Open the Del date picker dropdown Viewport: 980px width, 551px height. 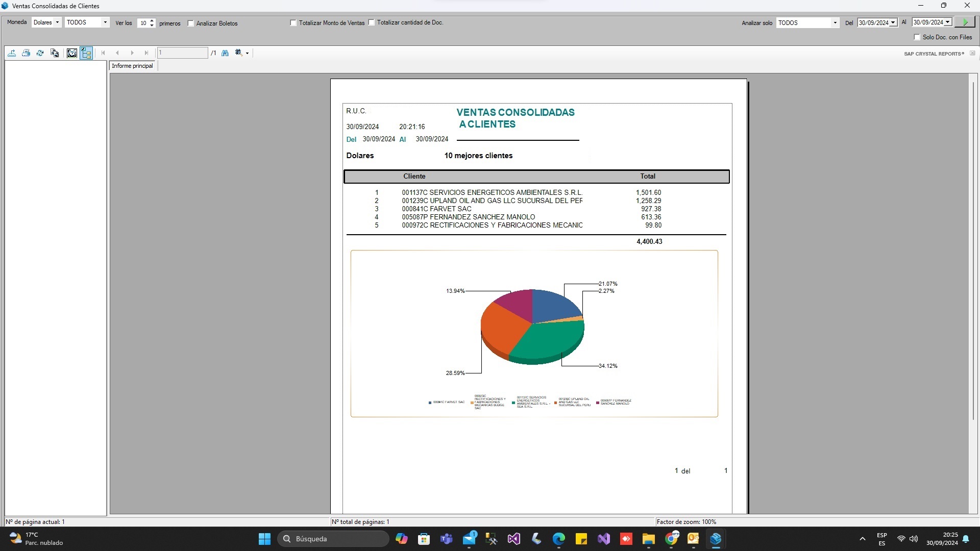[893, 23]
